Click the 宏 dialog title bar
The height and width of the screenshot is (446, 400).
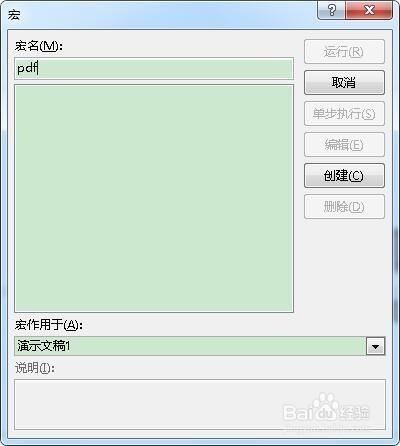pos(160,15)
